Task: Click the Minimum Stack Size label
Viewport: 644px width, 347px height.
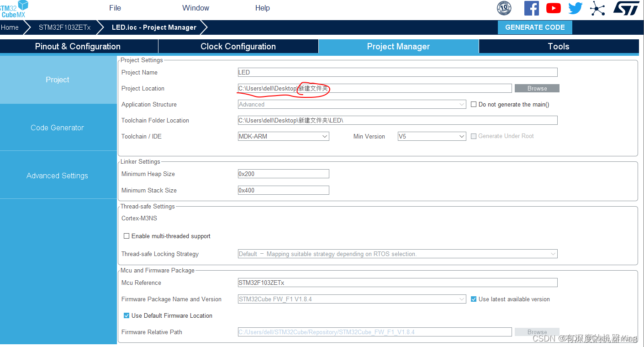Action: pyautogui.click(x=149, y=190)
